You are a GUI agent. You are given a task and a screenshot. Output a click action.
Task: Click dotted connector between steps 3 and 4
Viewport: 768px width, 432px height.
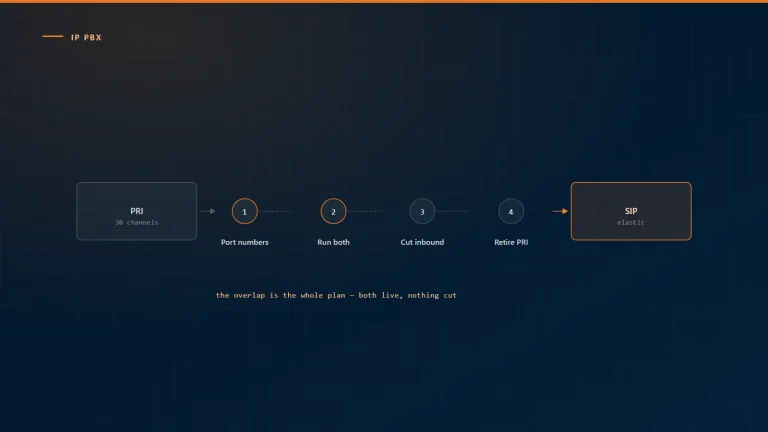coord(453,211)
